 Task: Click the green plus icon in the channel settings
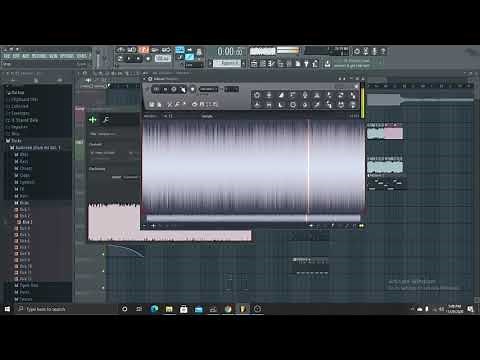coord(93,120)
